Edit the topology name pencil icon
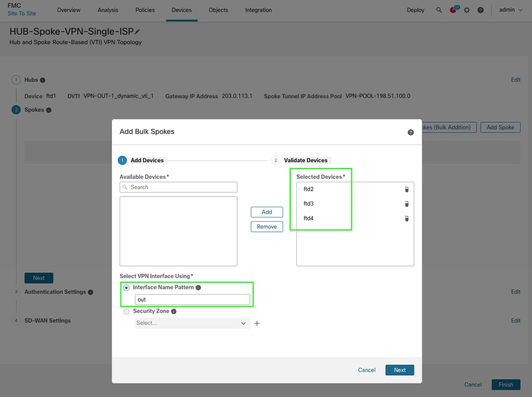Viewport: 532px width, 397px height. coord(138,32)
